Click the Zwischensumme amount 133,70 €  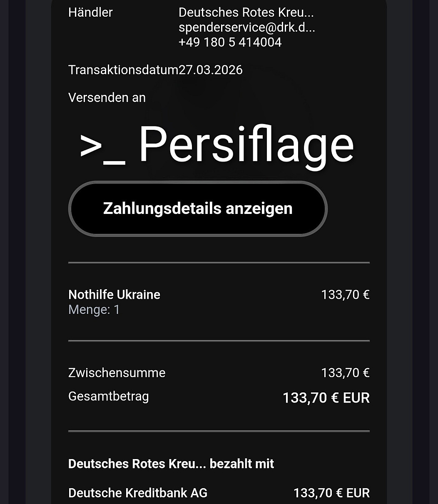tap(345, 372)
